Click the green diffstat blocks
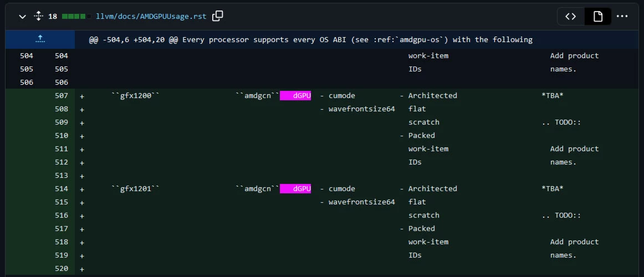Image resolution: width=644 pixels, height=277 pixels. pyautogui.click(x=76, y=17)
